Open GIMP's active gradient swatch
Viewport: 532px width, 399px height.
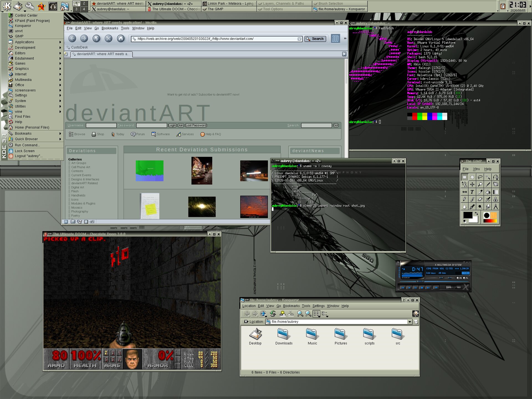(490, 221)
